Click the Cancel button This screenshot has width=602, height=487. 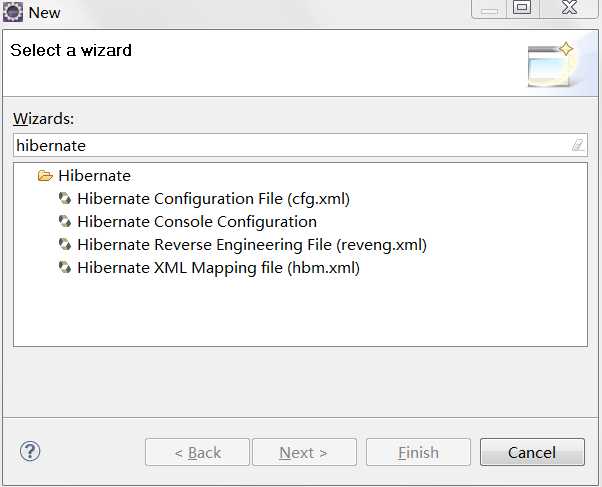click(532, 452)
